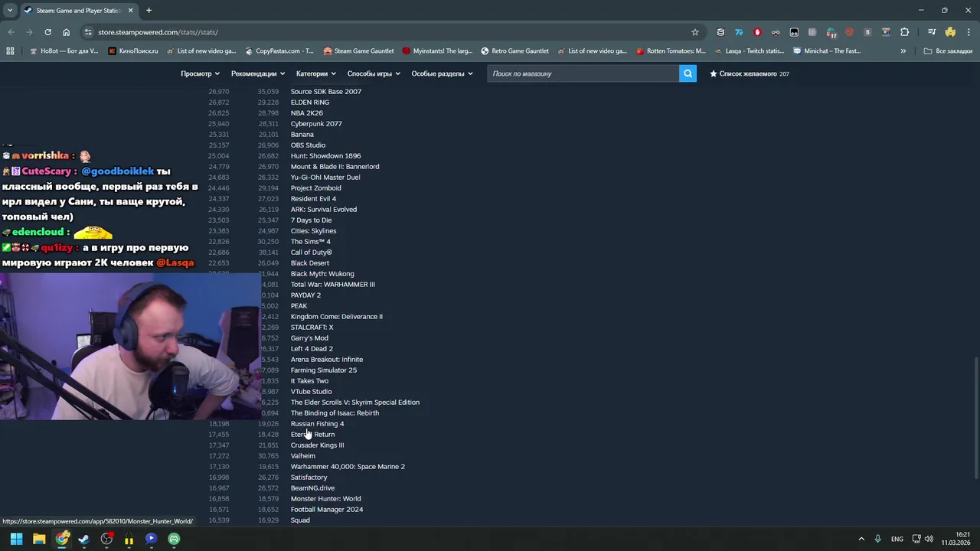This screenshot has height=551, width=980.
Task: Open the Crusader Kings III link
Action: coord(317,445)
